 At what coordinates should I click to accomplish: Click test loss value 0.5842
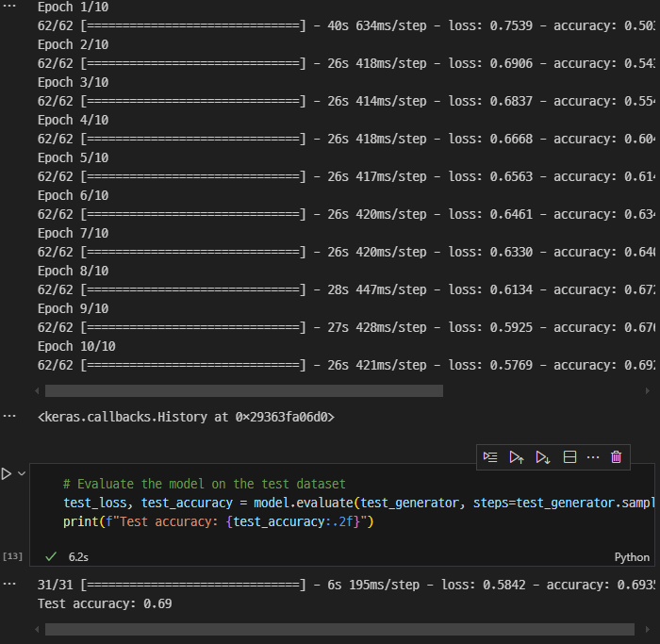point(503,585)
